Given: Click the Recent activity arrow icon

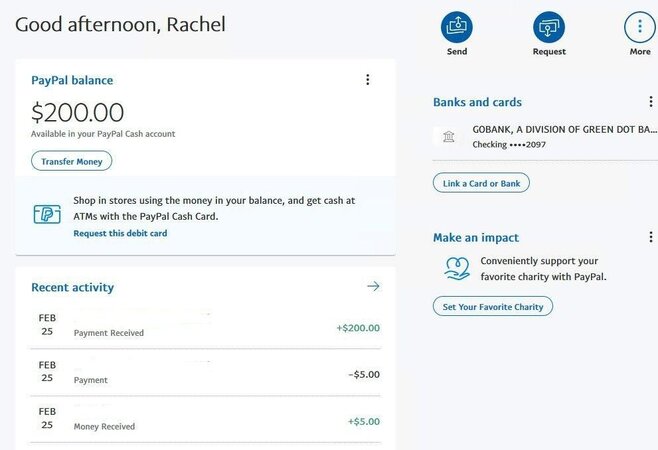Looking at the screenshot, I should pyautogui.click(x=373, y=286).
